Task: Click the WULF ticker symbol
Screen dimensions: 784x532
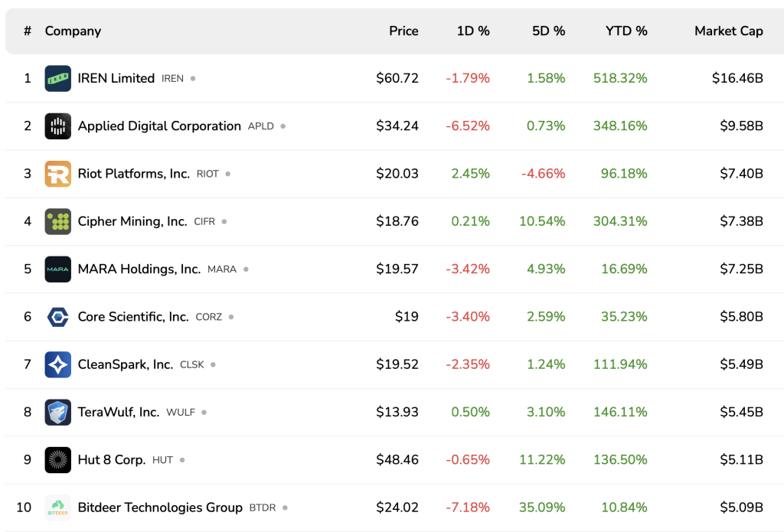Action: click(x=181, y=413)
